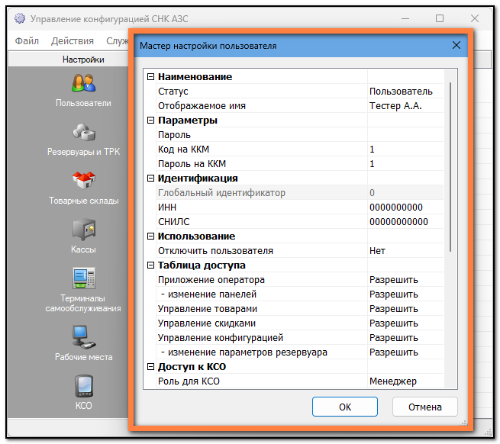The width and height of the screenshot is (500, 444).
Task: Click the Глобальный идентификатор value 0
Action: (406, 193)
